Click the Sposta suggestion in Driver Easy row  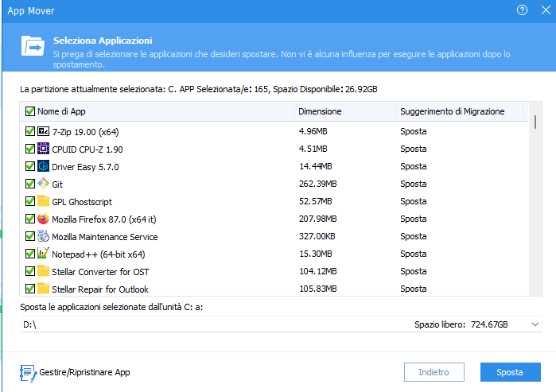[x=413, y=167]
